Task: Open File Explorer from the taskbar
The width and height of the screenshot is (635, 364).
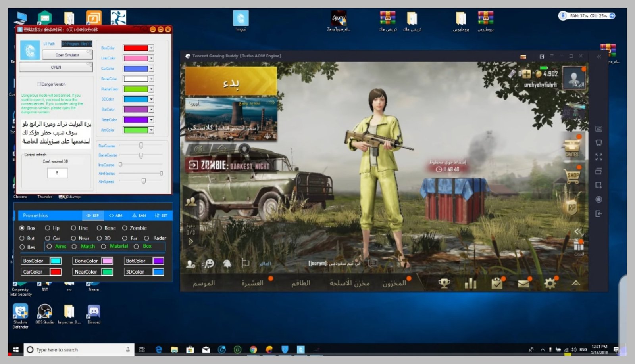Action: coord(174,349)
